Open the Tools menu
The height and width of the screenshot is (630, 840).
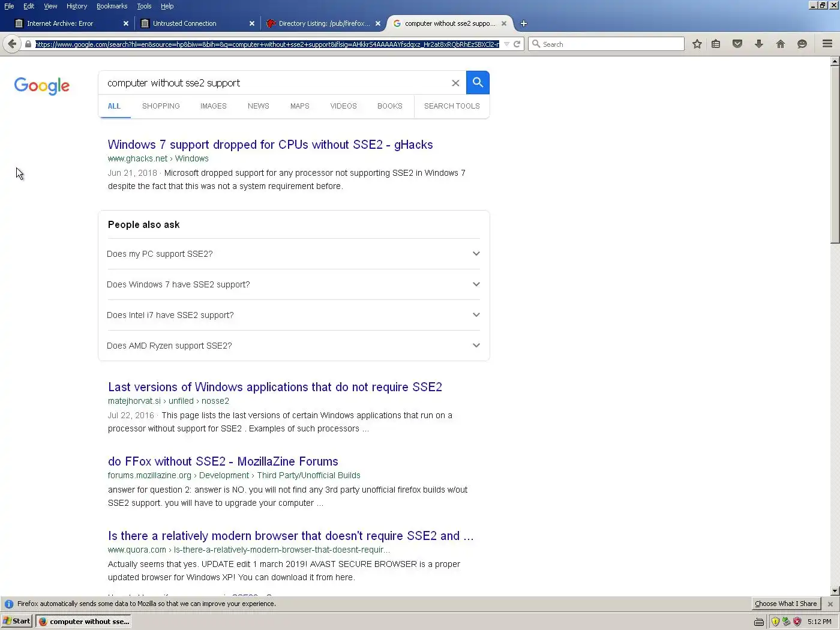coord(144,6)
